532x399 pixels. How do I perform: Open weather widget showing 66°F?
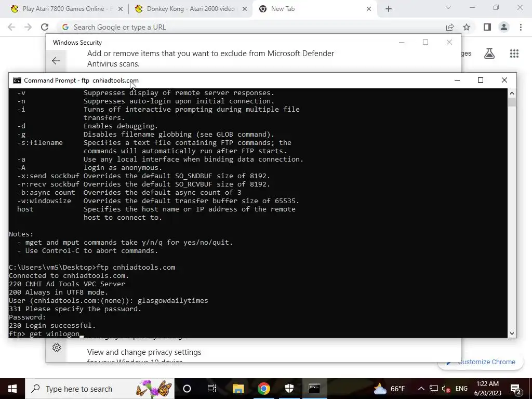point(389,389)
